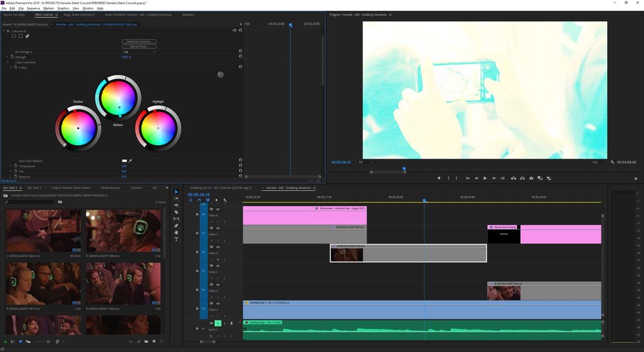Mark Out point in Program monitor
Viewport: 644px width, 352px height.
[x=456, y=178]
